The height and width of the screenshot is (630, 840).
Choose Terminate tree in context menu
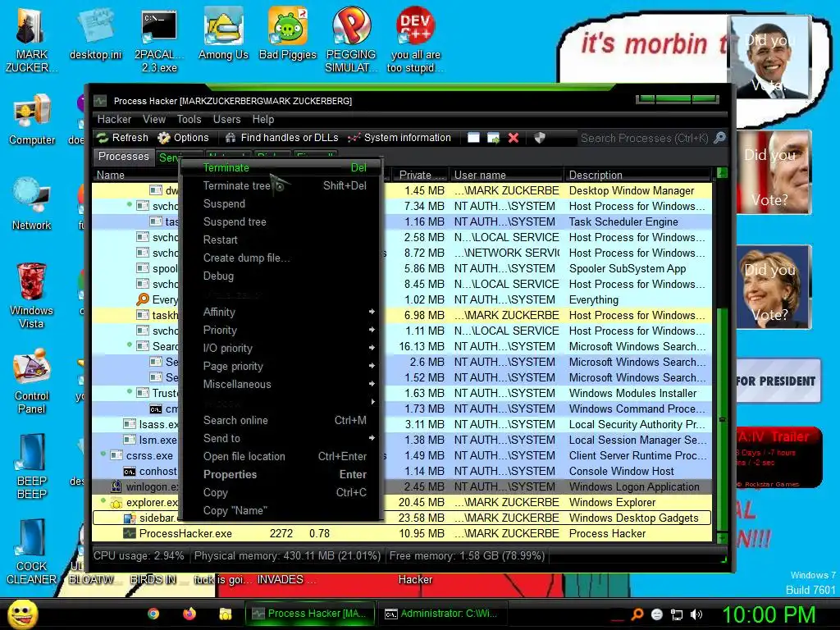(282, 186)
